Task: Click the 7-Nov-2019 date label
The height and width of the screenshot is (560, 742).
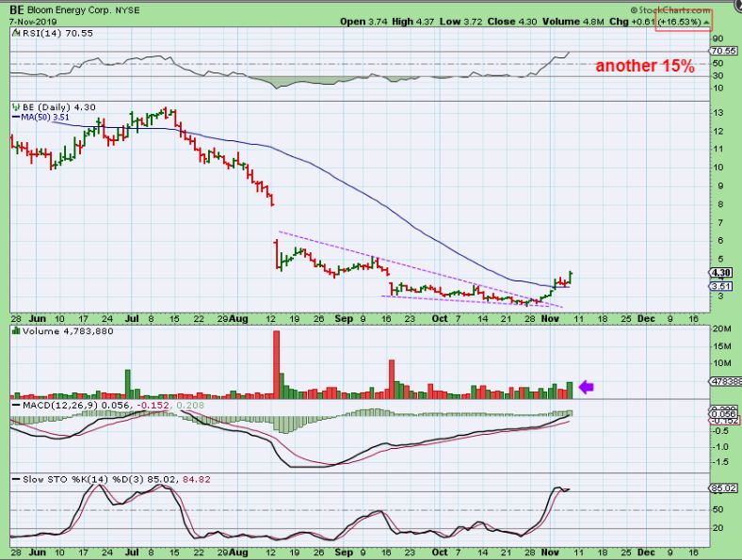Action: [x=29, y=20]
